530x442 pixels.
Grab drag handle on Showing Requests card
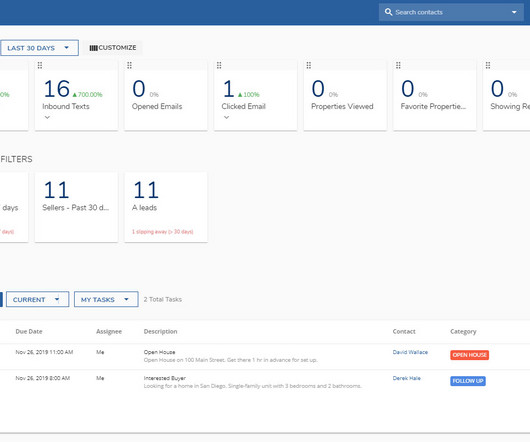pyautogui.click(x=488, y=65)
